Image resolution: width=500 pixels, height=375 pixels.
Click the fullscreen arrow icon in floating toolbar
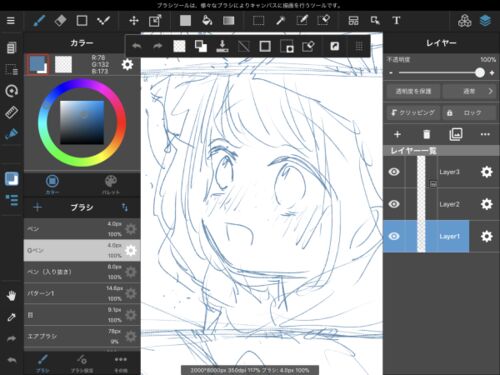pyautogui.click(x=335, y=46)
